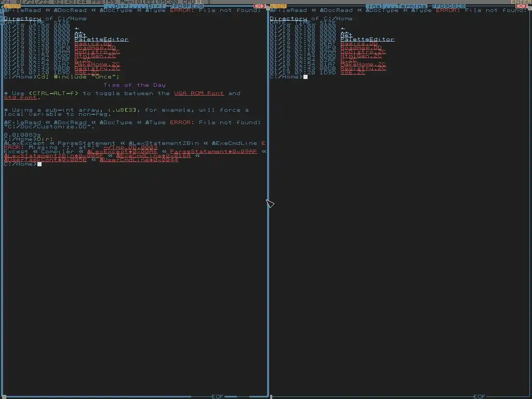Go to parent '..' directory in left window
The width and height of the screenshot is (532, 399).
click(79, 31)
